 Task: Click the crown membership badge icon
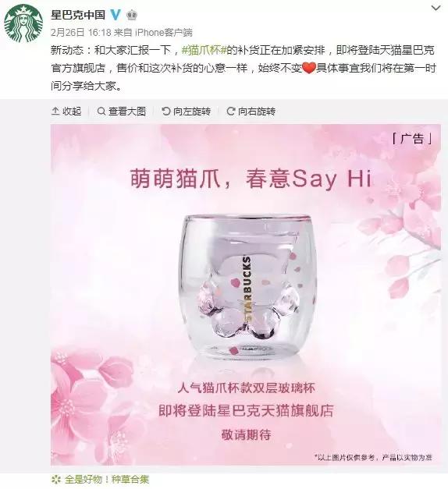pyautogui.click(x=132, y=15)
